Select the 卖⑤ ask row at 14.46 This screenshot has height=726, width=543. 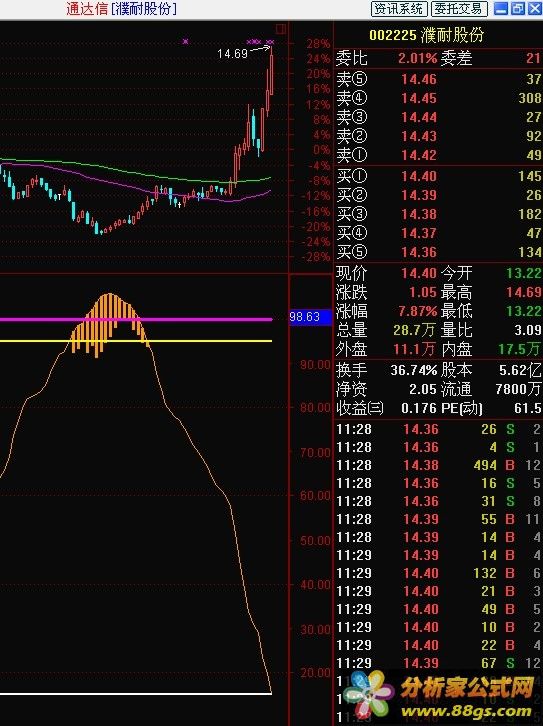pyautogui.click(x=438, y=79)
